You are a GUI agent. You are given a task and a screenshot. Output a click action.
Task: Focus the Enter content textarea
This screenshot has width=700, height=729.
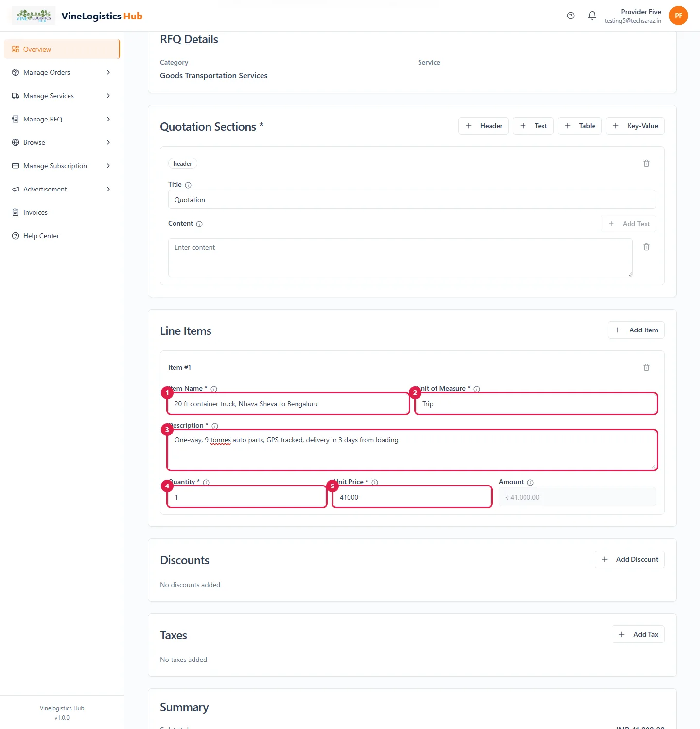(401, 258)
